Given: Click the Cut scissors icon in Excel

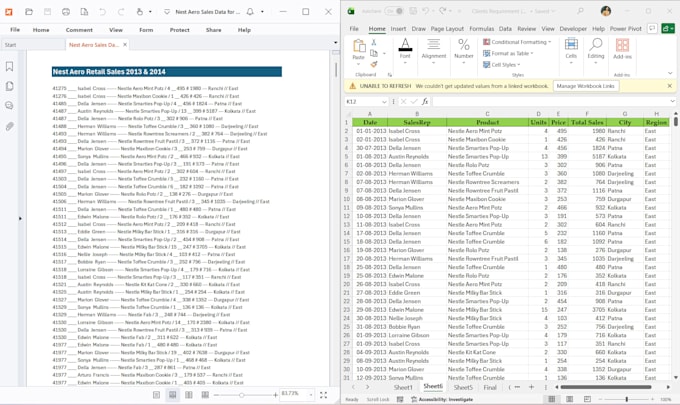Looking at the screenshot, I should 374,42.
